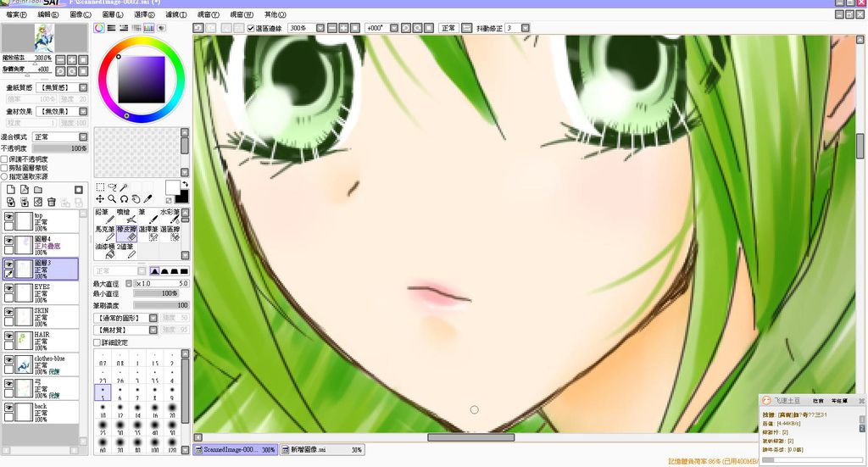This screenshot has height=467, width=868.
Task: Create a new linework layer
Action: click(25, 189)
